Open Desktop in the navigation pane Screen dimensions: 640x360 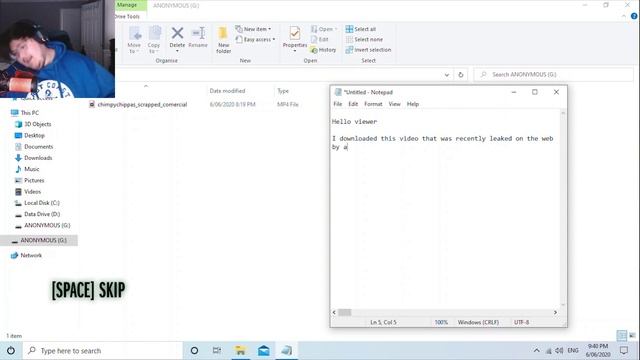[30, 136]
